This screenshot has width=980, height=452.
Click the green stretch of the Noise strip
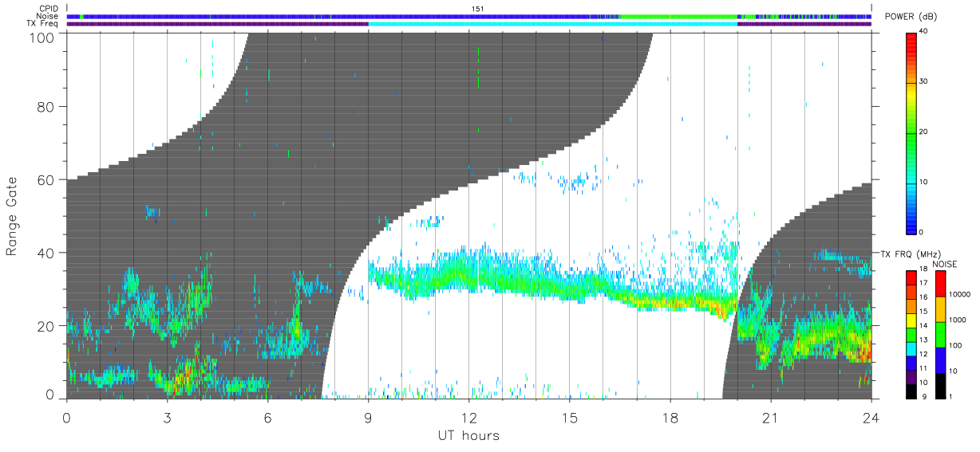[678, 16]
